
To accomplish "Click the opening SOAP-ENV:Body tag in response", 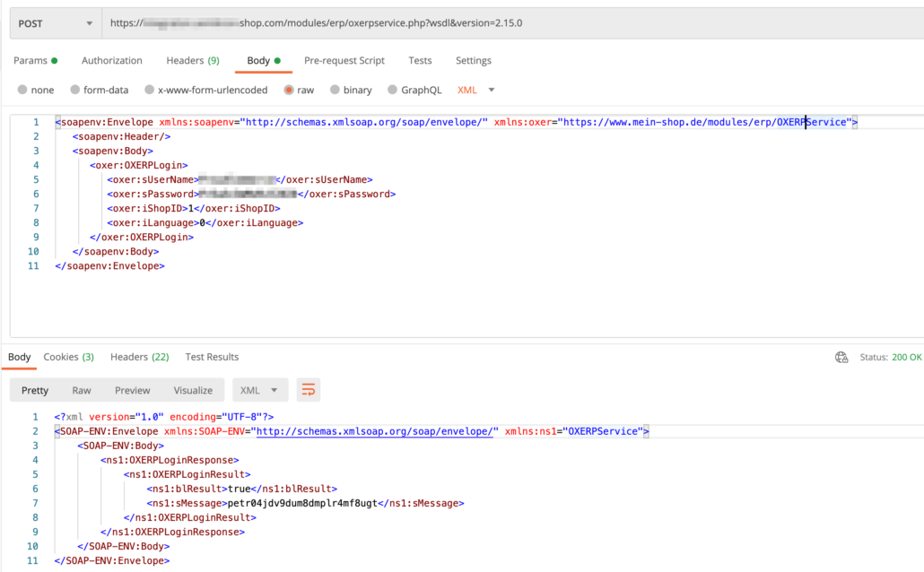I will (121, 446).
